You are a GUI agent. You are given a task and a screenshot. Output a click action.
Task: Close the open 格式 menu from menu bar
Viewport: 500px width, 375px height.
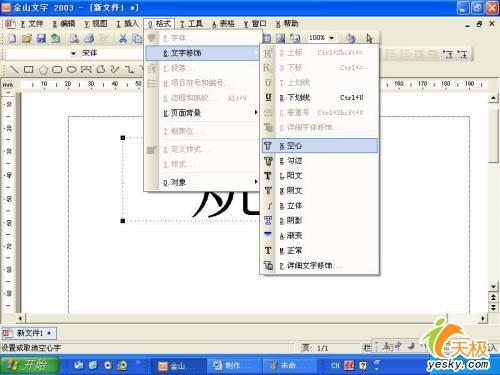coord(160,24)
